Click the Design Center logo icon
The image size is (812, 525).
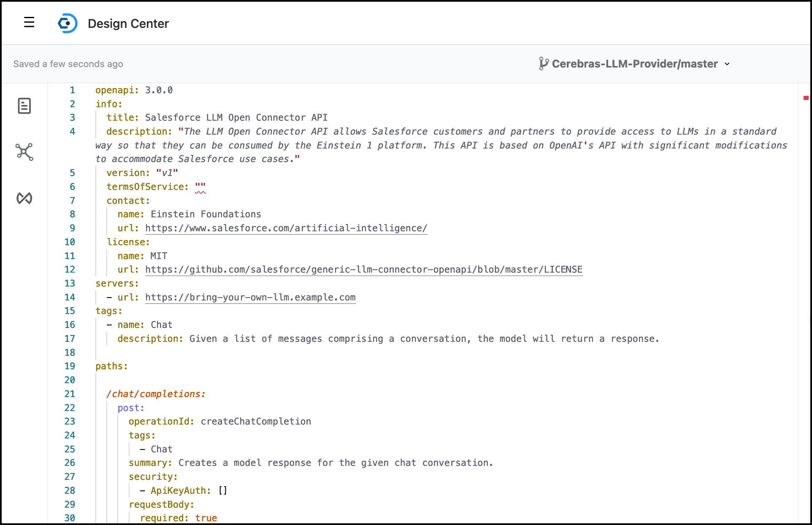(68, 23)
